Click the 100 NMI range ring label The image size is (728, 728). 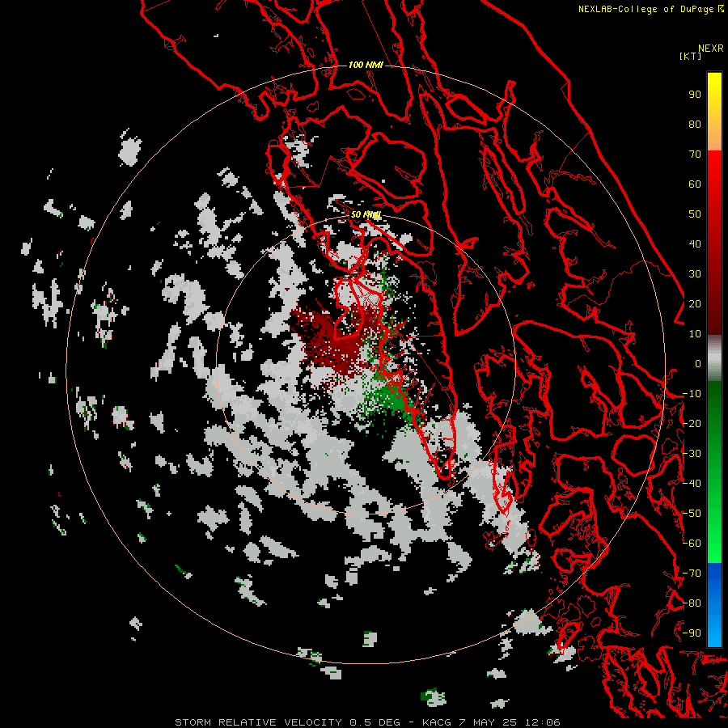click(366, 65)
